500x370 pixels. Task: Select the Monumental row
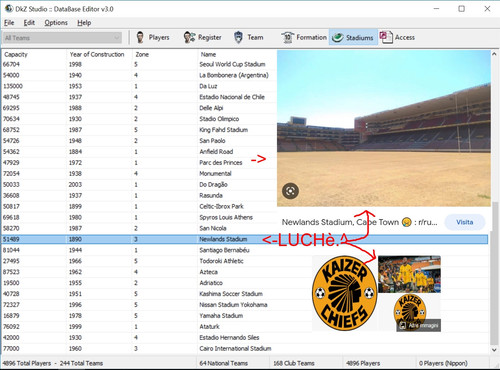point(139,173)
